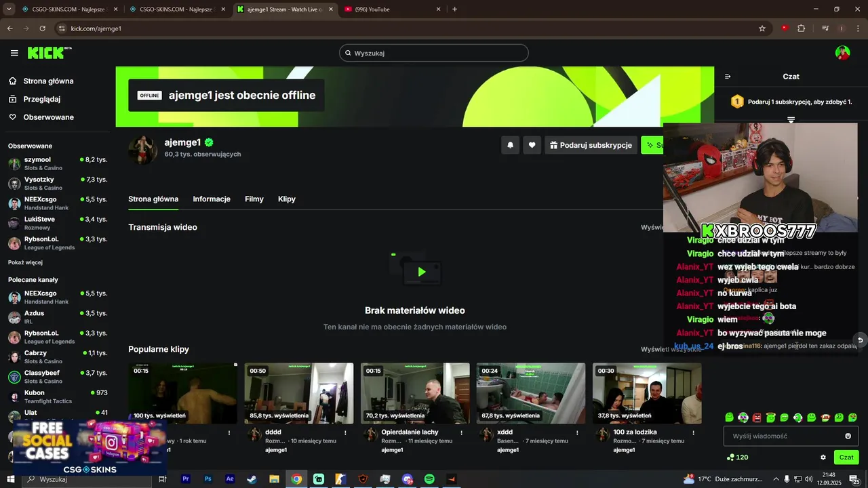Open Vysotzky channel in followed list
The height and width of the screenshot is (488, 868).
click(x=58, y=184)
